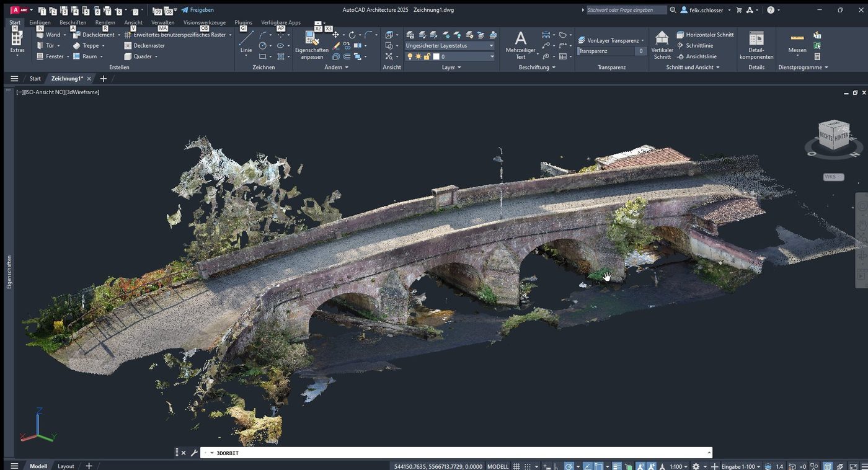Click the coordinates readout in status bar
The height and width of the screenshot is (470, 868).
point(437,466)
